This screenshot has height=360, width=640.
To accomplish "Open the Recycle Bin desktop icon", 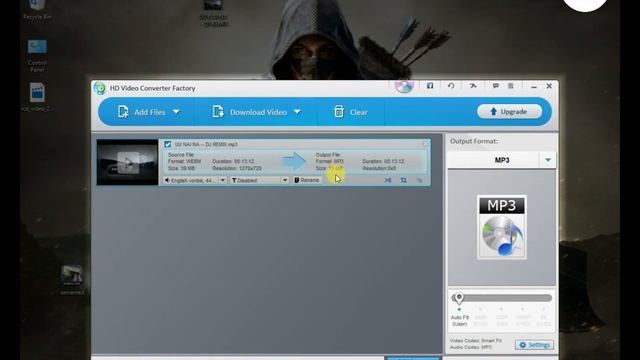I will click(37, 10).
